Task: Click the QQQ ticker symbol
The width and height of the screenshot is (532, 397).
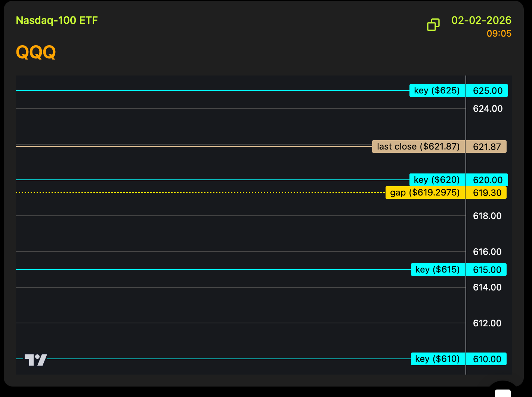Action: coord(36,52)
